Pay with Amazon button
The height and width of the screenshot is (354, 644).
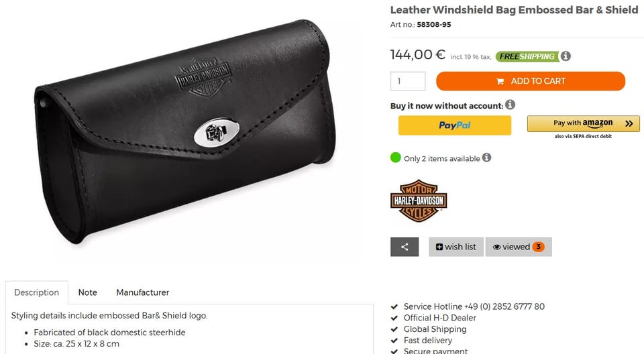tap(583, 123)
